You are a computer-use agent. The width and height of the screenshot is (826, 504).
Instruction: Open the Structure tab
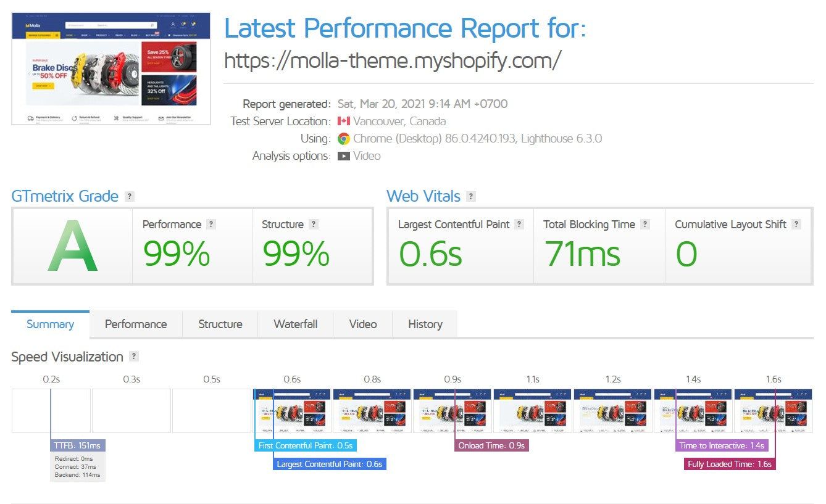coord(220,324)
